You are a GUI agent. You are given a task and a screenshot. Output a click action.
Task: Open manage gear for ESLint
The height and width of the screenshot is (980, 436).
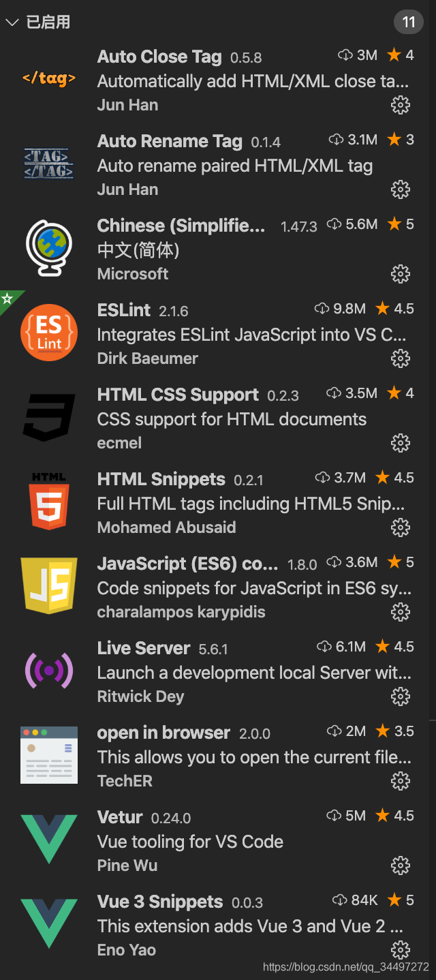(x=401, y=358)
